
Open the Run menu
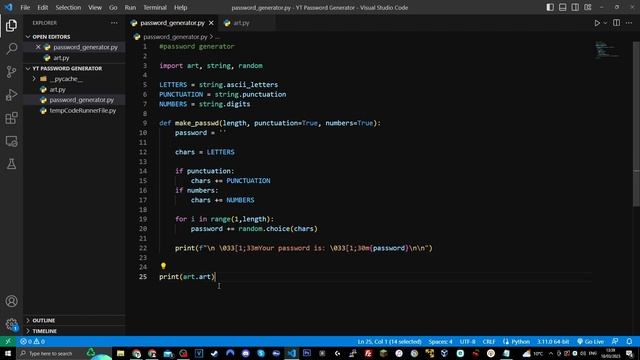pyautogui.click(x=130, y=7)
